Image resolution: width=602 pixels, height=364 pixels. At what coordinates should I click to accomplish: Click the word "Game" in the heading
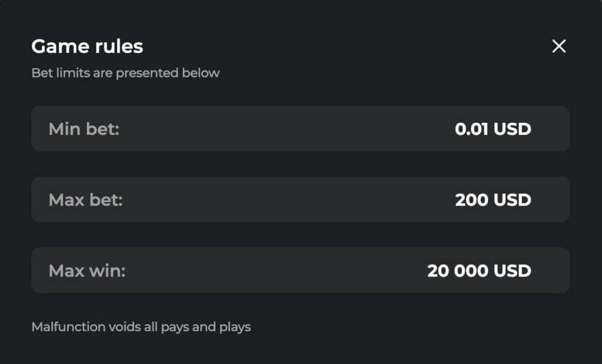(56, 46)
